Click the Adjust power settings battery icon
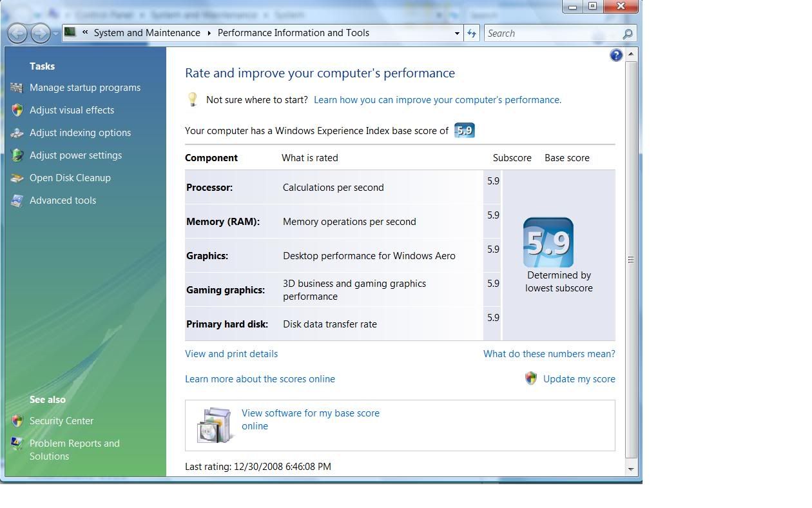The width and height of the screenshot is (812, 508). 17,155
